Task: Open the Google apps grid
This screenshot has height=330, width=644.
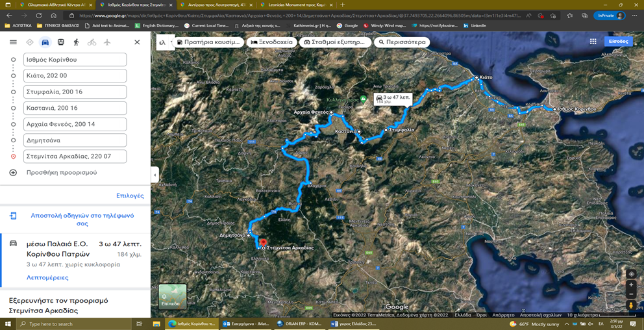Action: 593,42
